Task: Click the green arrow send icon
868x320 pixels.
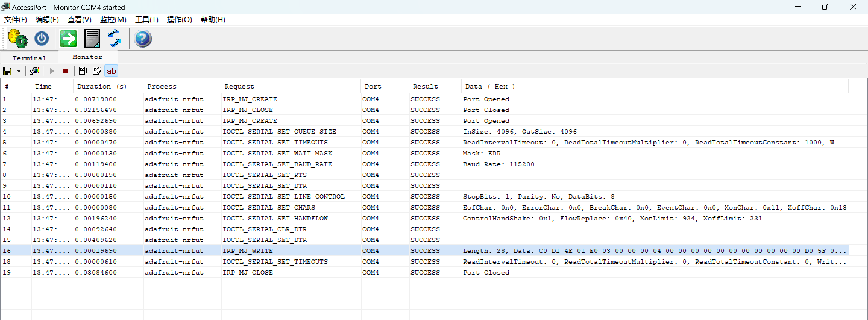Action: (68, 38)
